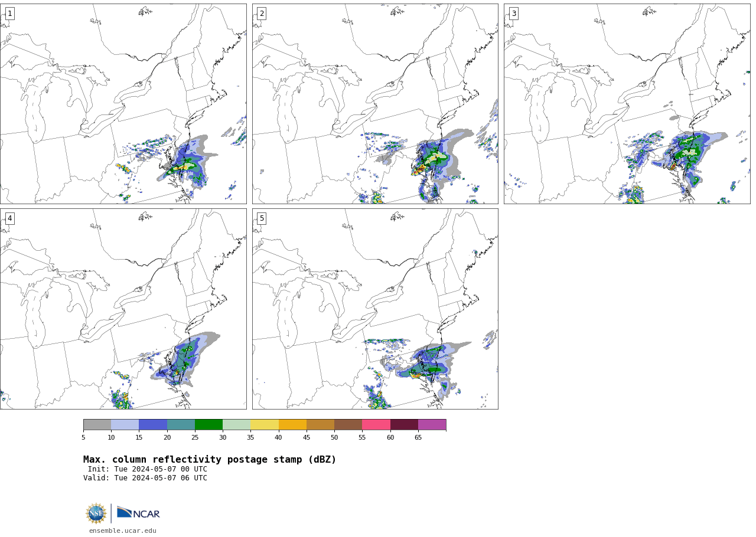
Task: Open ensemble member 4 reflectivity map
Action: pyautogui.click(x=123, y=309)
